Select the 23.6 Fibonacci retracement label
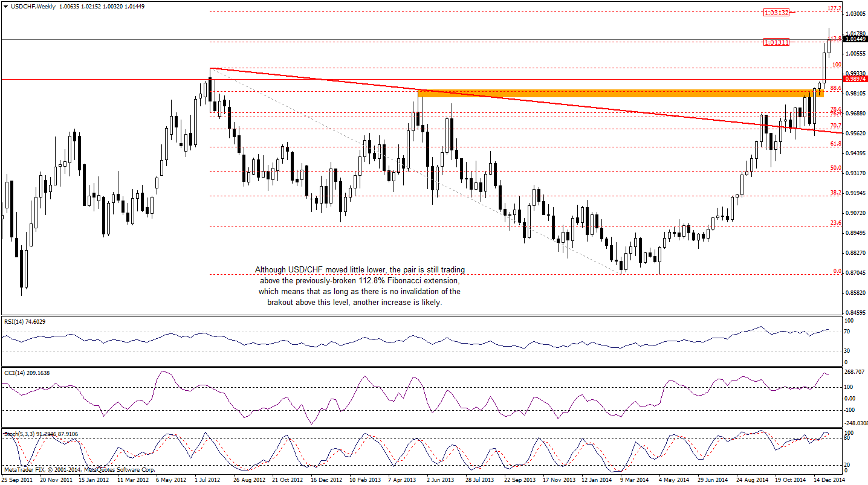Screen dimensions: 868x485 836,223
